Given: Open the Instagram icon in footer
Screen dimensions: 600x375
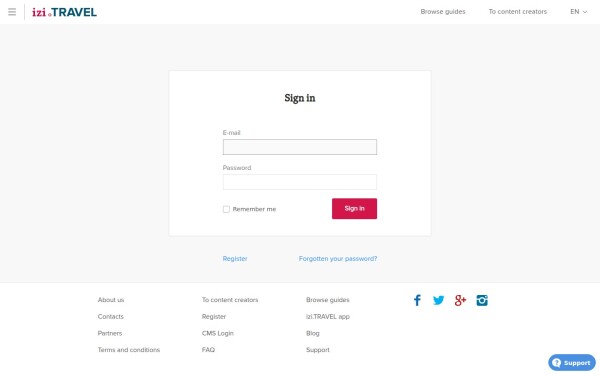Looking at the screenshot, I should (482, 300).
